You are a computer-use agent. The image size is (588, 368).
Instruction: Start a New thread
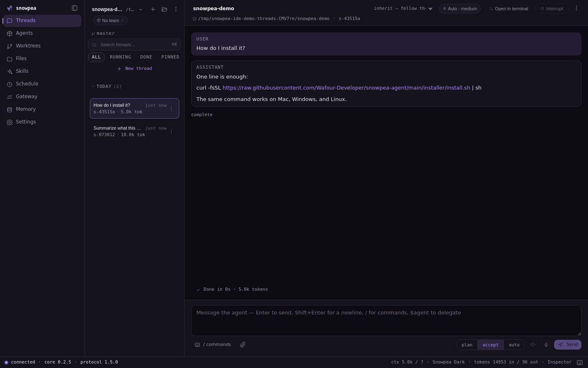(x=134, y=69)
